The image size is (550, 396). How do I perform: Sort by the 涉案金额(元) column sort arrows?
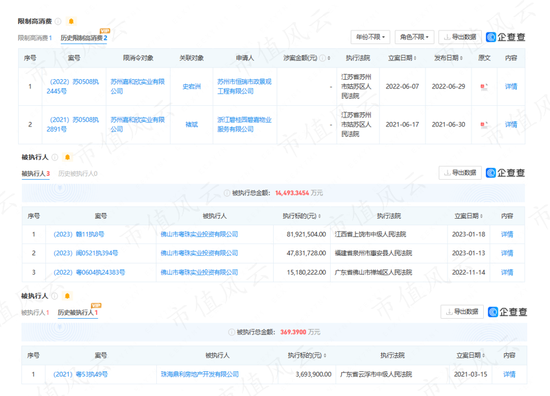(x=329, y=58)
